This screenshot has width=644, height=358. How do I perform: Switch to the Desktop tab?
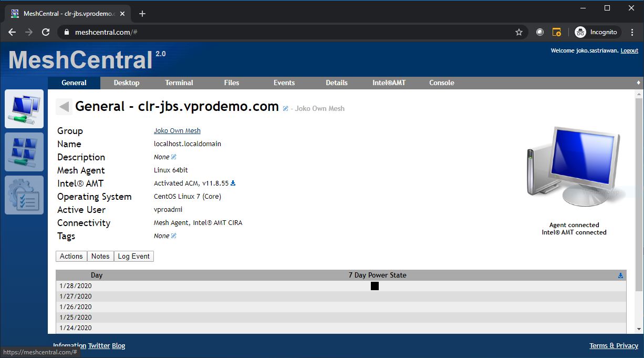pyautogui.click(x=127, y=83)
